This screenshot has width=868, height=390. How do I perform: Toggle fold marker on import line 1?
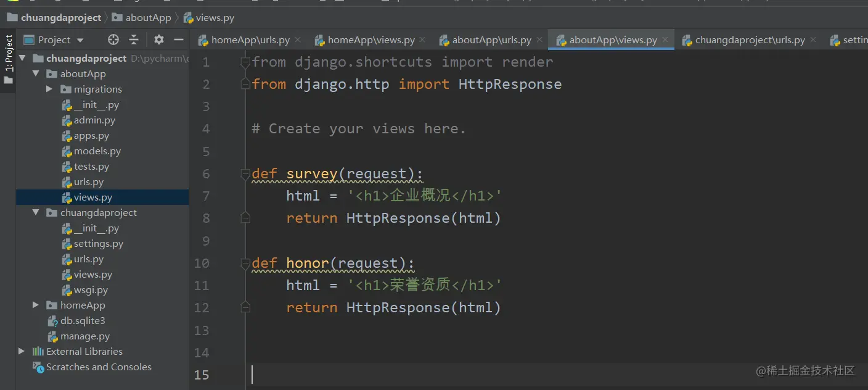[245, 62]
